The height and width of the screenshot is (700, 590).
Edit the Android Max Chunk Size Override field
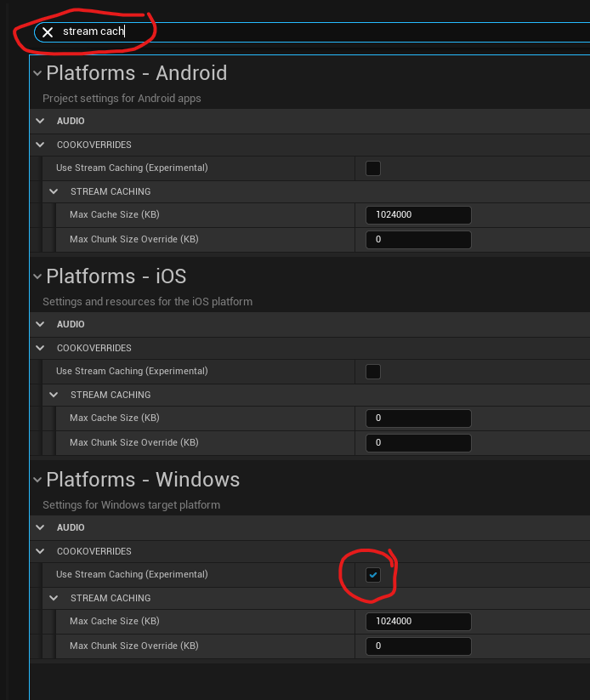[x=418, y=239]
